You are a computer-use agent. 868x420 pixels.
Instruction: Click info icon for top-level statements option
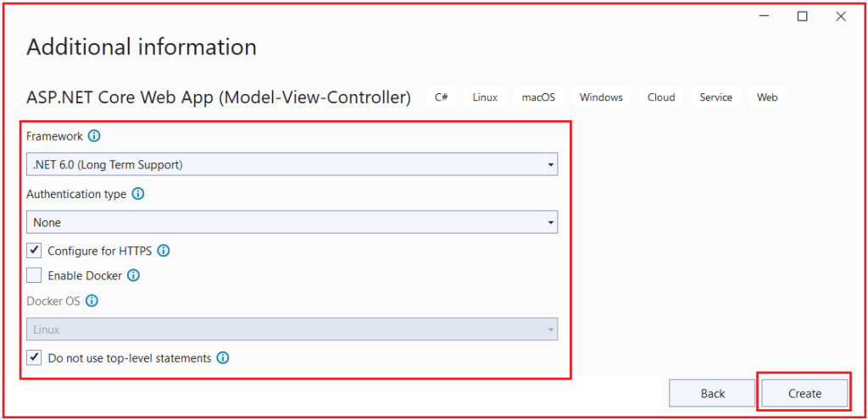click(x=223, y=358)
